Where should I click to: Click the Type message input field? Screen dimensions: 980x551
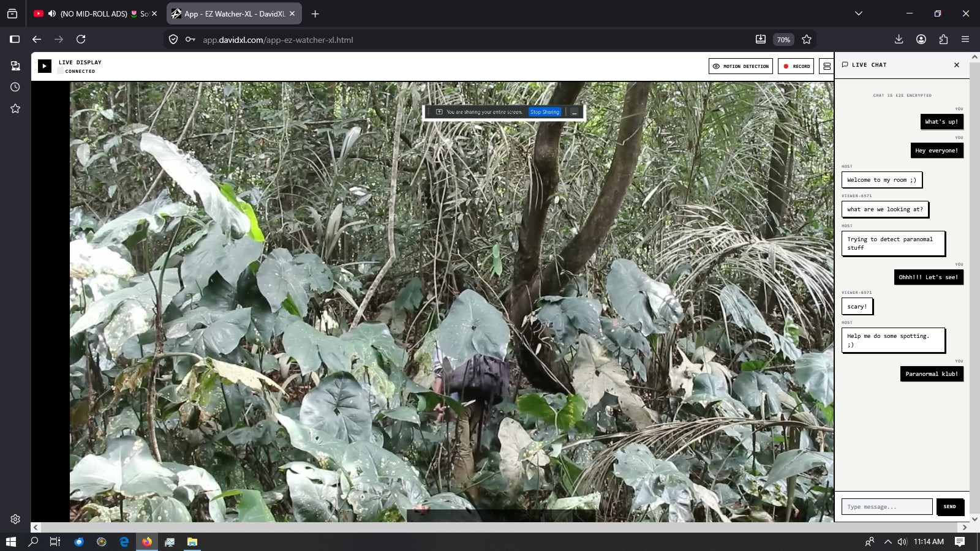(x=887, y=507)
